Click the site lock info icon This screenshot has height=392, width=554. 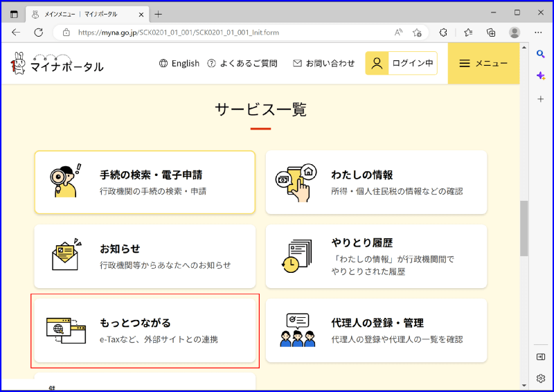pos(66,33)
